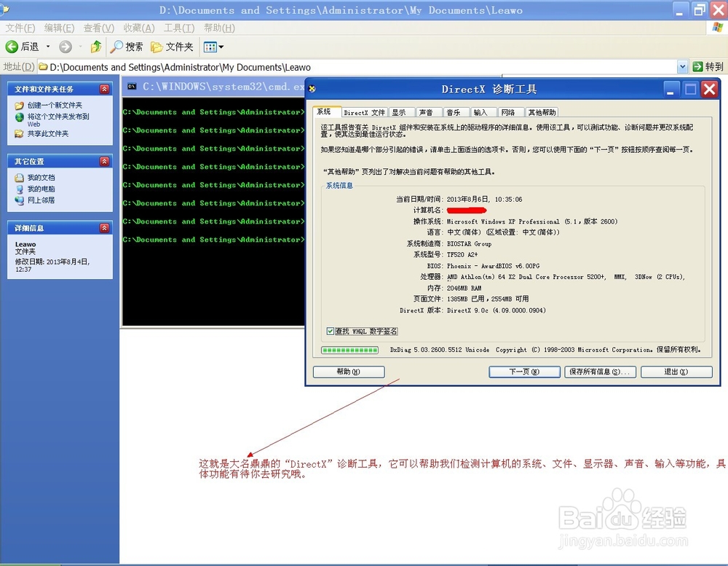Image resolution: width=728 pixels, height=566 pixels.
Task: Click the Exit (退出) button
Action: pos(676,372)
